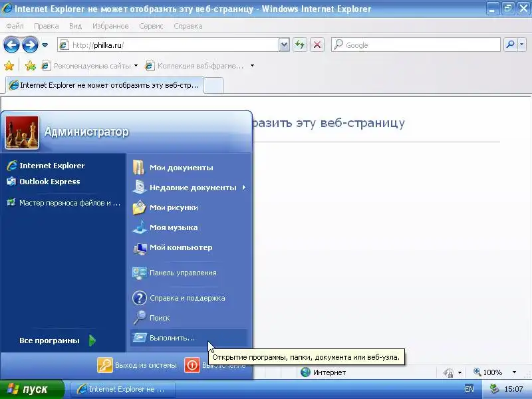Open a new blank tab

coord(213,86)
